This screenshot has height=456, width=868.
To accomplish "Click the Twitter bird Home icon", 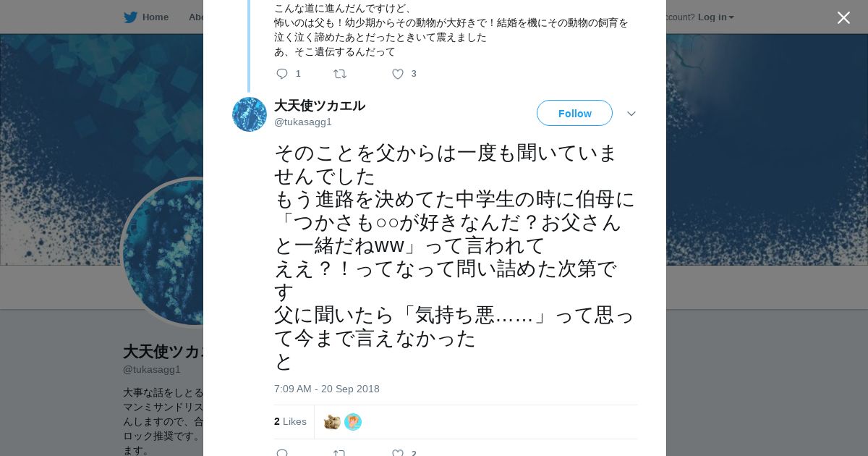I will pos(130,17).
